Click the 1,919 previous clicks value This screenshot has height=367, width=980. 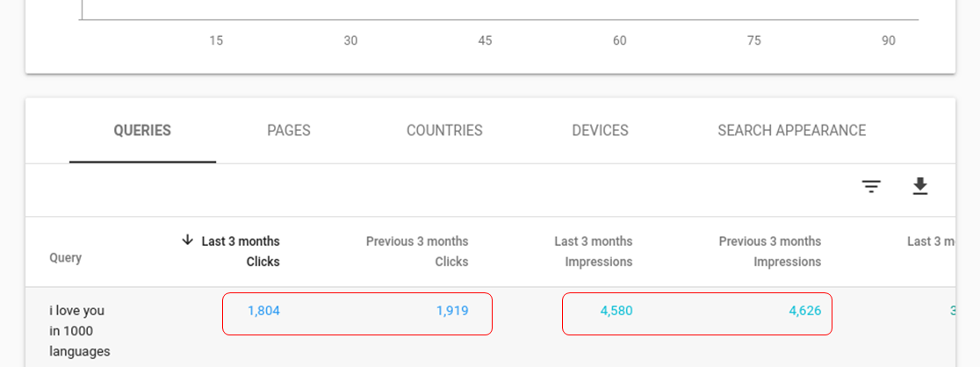pyautogui.click(x=452, y=311)
